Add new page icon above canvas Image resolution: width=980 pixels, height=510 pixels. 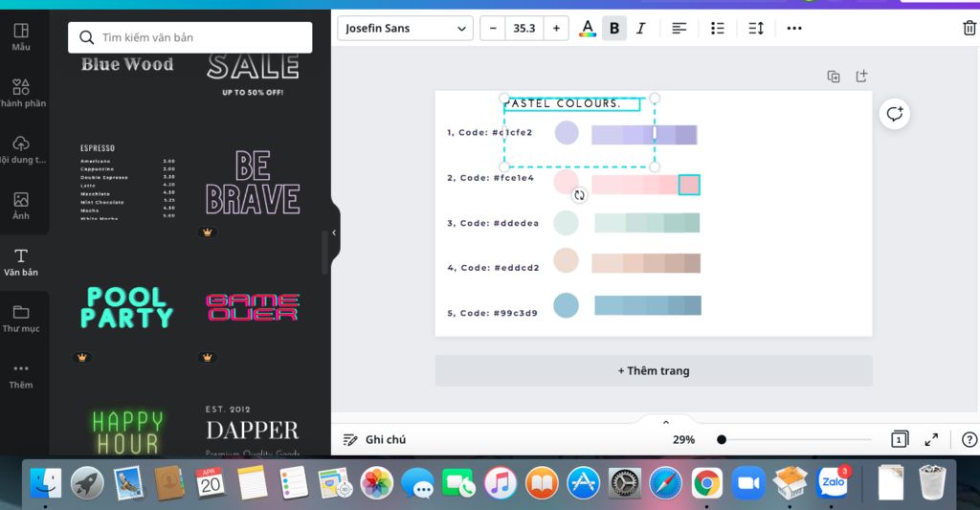tap(862, 77)
